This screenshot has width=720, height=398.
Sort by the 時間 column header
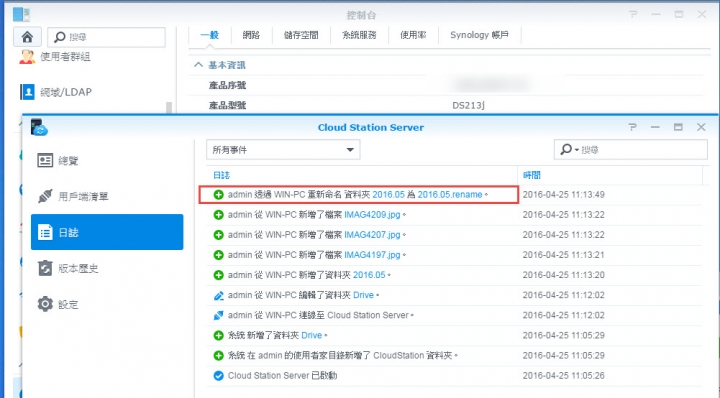pyautogui.click(x=531, y=175)
